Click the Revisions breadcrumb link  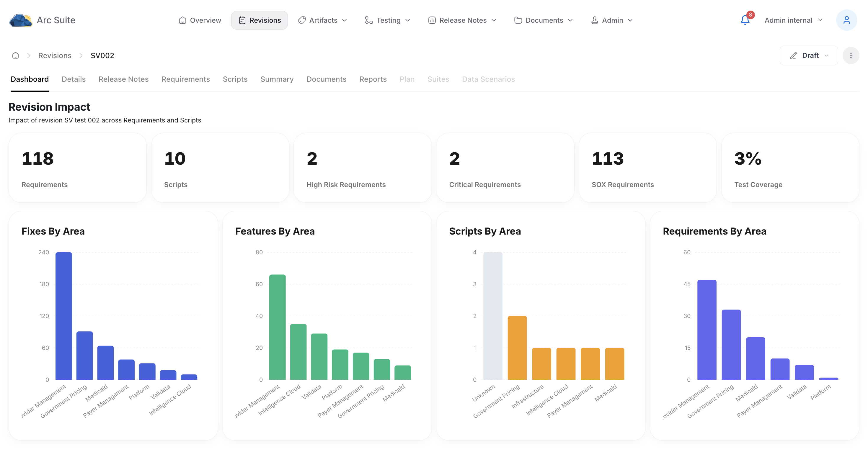coord(55,55)
